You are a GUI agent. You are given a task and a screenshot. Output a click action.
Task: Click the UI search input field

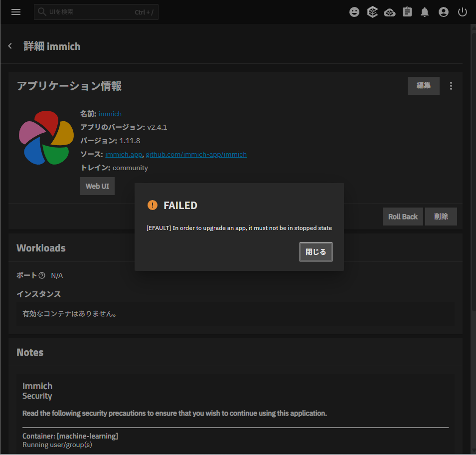[x=96, y=12]
